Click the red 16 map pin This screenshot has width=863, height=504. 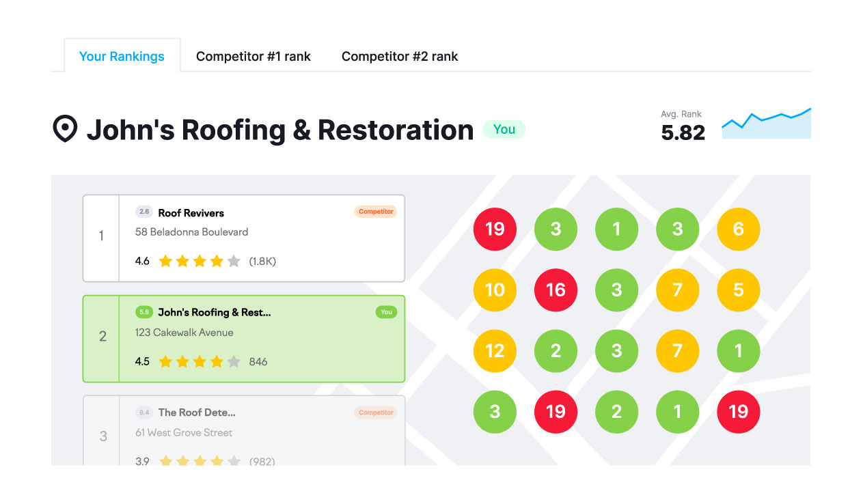pos(556,290)
